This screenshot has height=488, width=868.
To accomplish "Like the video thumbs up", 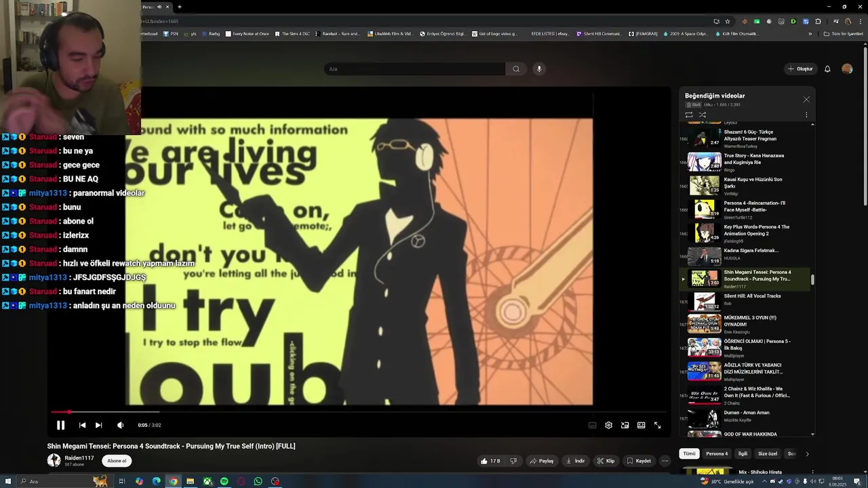I will pos(490,461).
